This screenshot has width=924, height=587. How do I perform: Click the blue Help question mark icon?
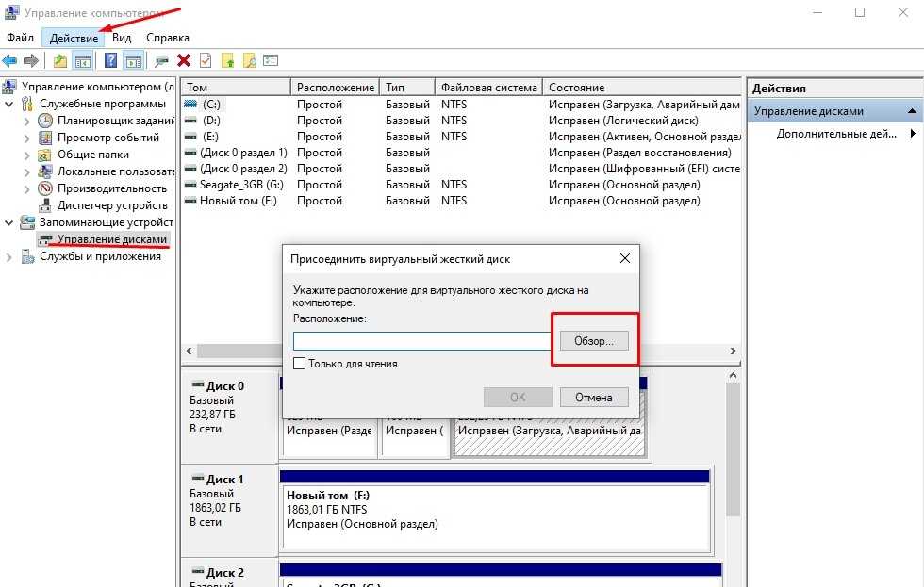(111, 61)
